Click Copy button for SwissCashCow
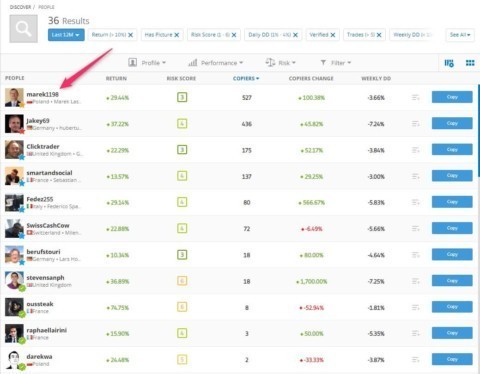The height and width of the screenshot is (374, 480). click(x=452, y=228)
